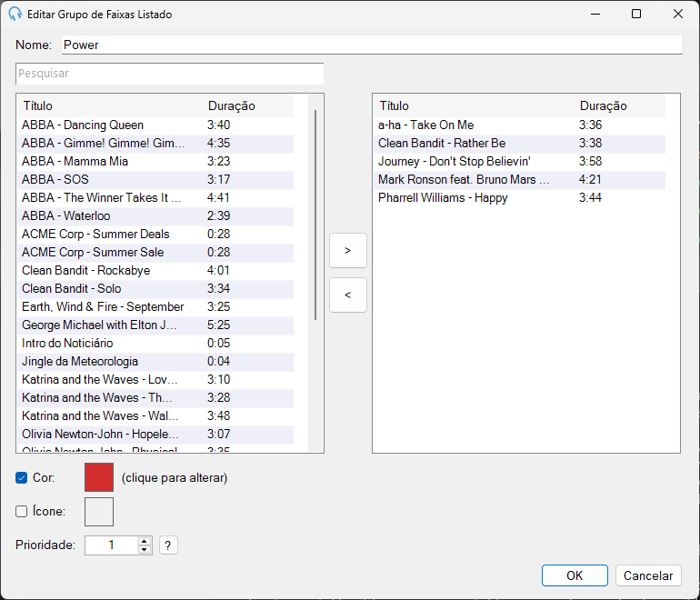Add selected track with the > button
This screenshot has width=700, height=600.
click(348, 250)
